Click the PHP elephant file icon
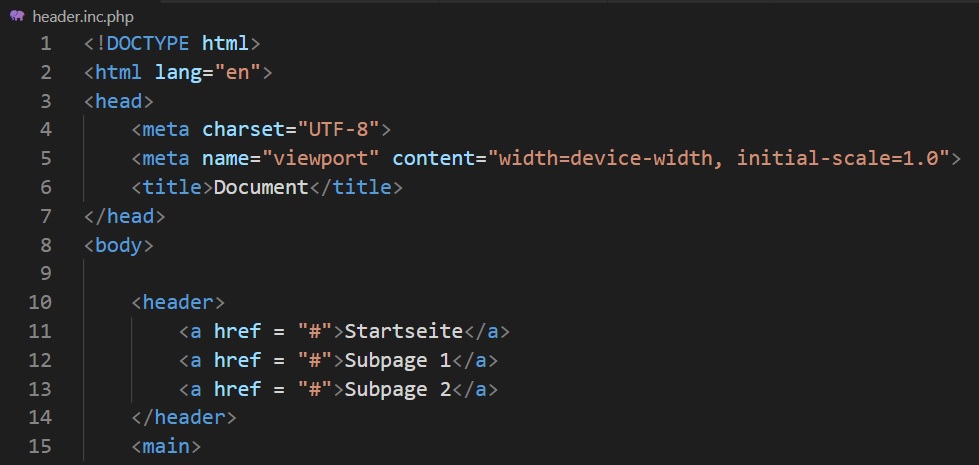This screenshot has width=979, height=465. click(x=16, y=17)
